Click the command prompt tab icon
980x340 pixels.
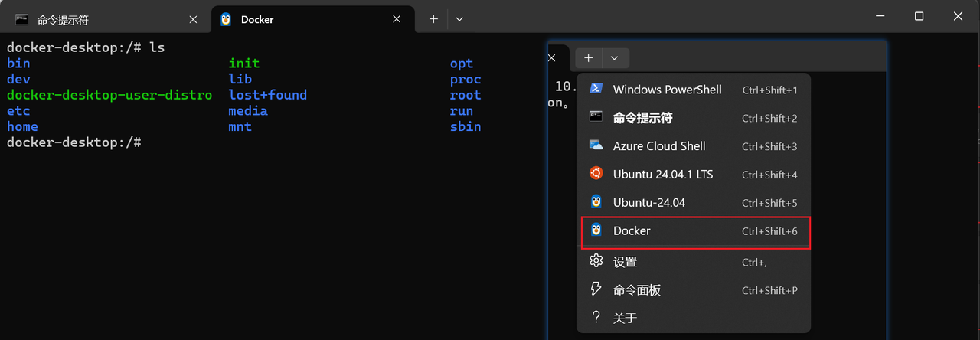click(22, 19)
